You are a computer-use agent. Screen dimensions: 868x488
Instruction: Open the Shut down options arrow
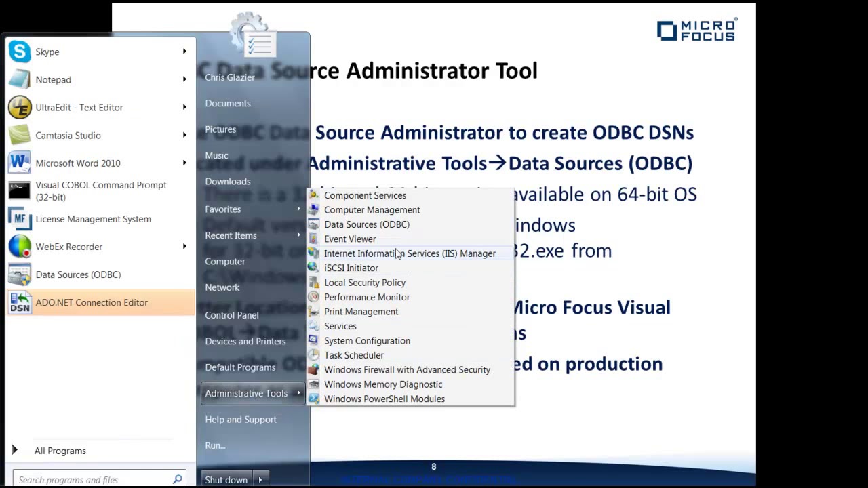tap(260, 480)
